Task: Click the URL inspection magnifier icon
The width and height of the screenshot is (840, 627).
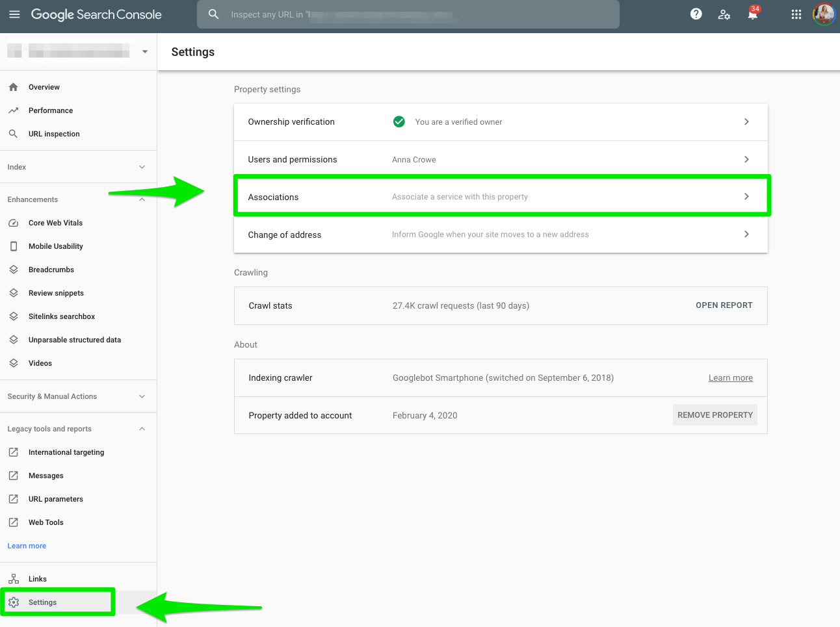Action: click(x=14, y=134)
